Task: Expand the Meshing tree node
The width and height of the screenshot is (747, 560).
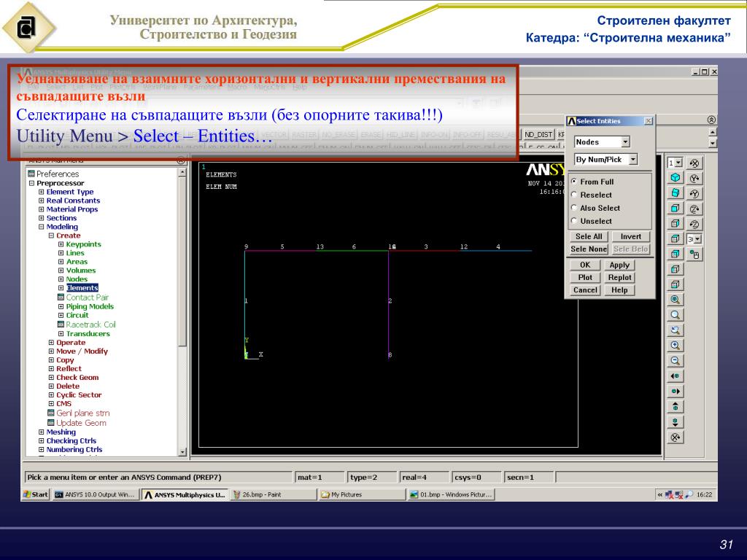Action: pyautogui.click(x=42, y=432)
